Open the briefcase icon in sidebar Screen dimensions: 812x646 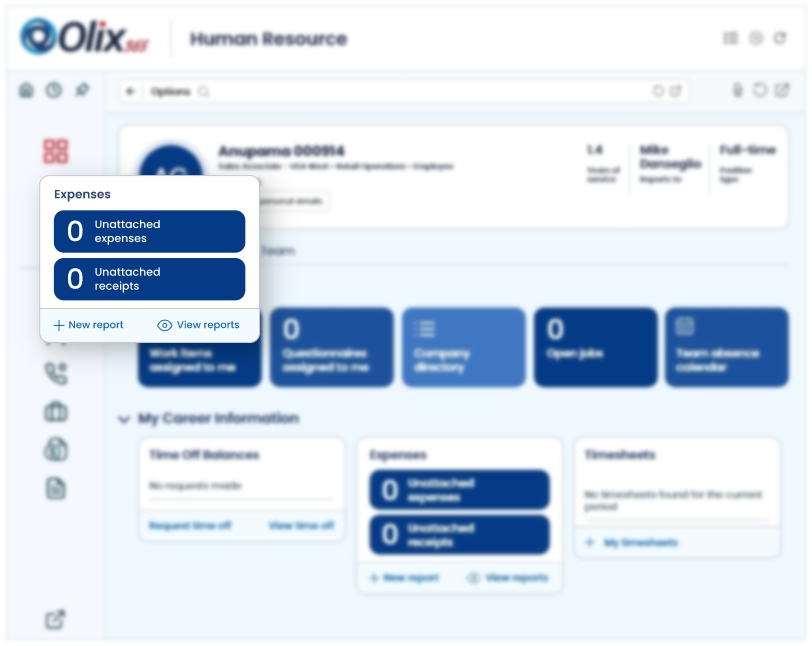point(56,412)
